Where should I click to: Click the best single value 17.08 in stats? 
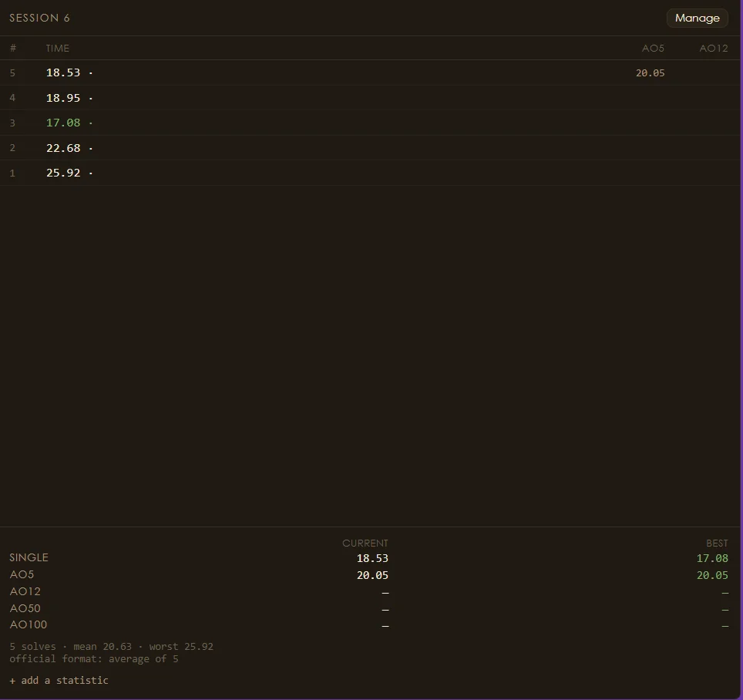[712, 558]
